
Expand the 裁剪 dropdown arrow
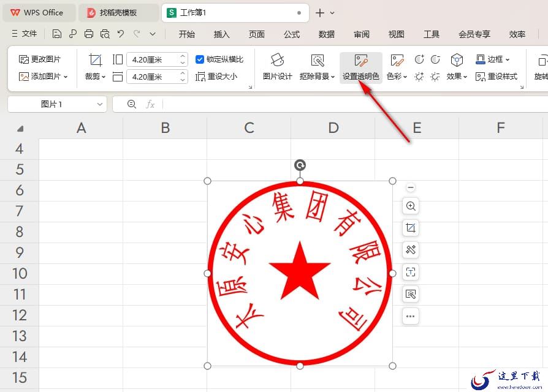pyautogui.click(x=104, y=77)
